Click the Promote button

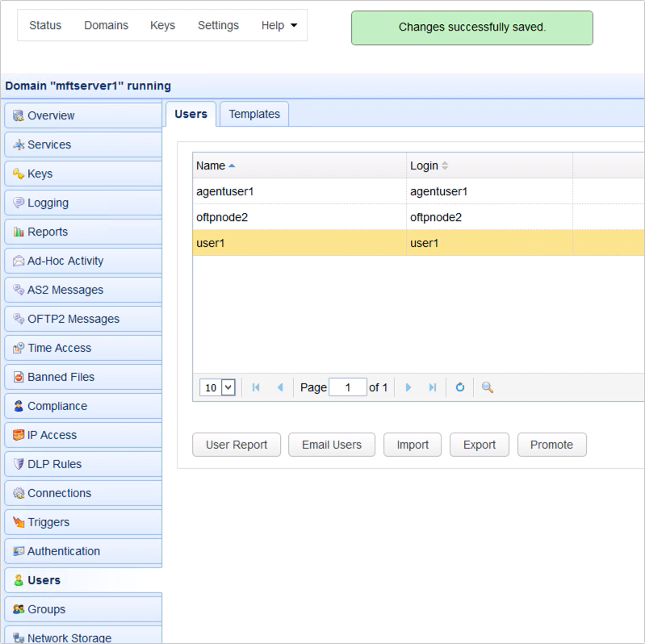(x=551, y=445)
